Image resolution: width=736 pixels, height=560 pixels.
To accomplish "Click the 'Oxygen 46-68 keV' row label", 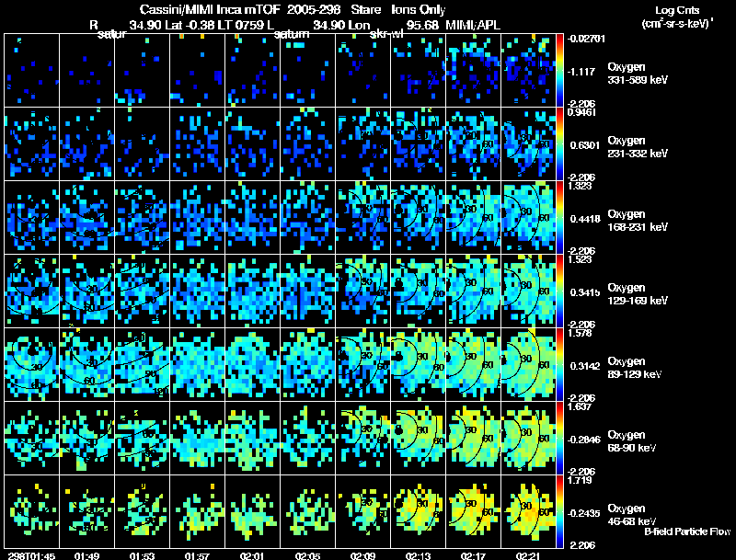I will pos(632,515).
